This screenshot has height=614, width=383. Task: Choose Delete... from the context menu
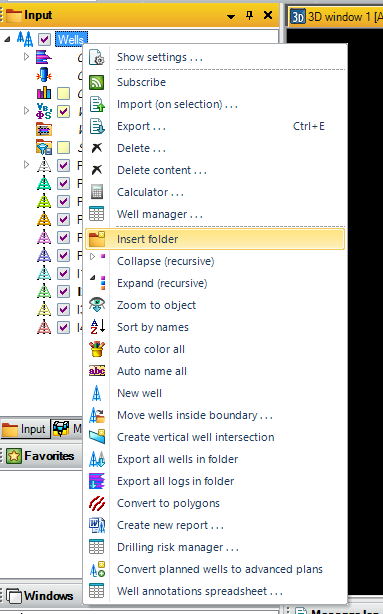tap(215, 148)
